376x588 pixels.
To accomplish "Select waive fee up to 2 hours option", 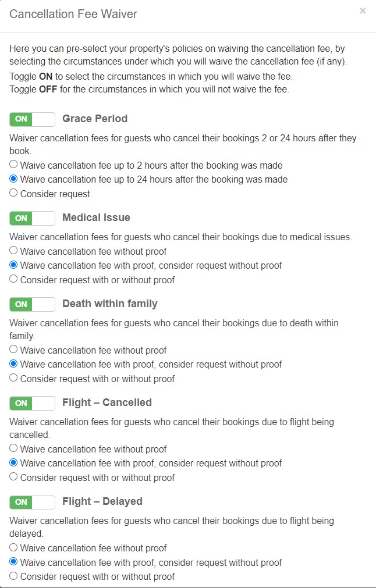I will coord(12,164).
